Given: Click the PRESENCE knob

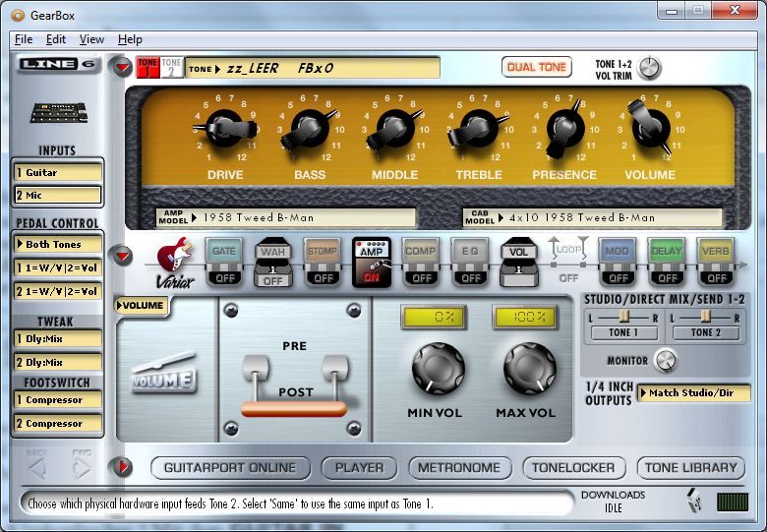Looking at the screenshot, I should click(565, 129).
